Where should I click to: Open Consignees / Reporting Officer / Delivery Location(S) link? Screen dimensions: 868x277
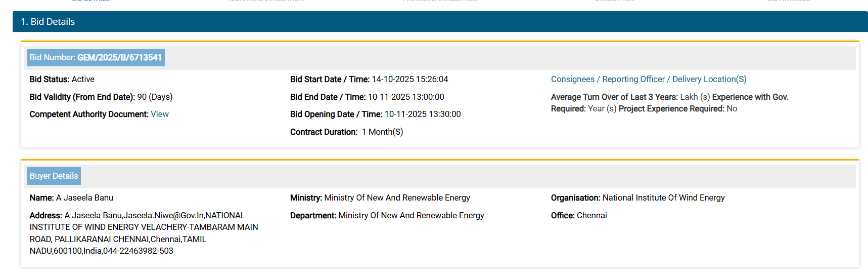pos(648,80)
